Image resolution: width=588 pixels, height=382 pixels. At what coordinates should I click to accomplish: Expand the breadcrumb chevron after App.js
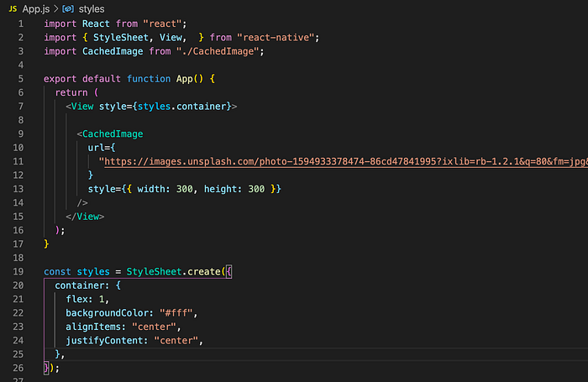(56, 8)
